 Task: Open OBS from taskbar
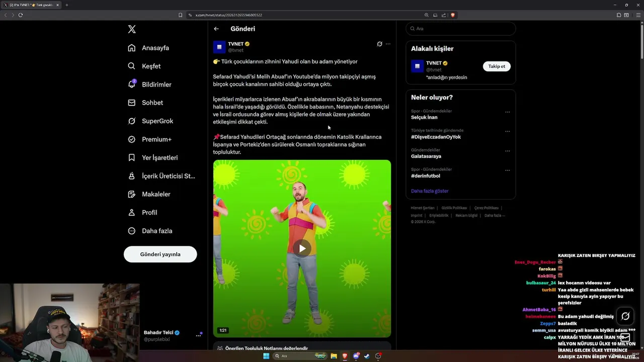point(378,356)
